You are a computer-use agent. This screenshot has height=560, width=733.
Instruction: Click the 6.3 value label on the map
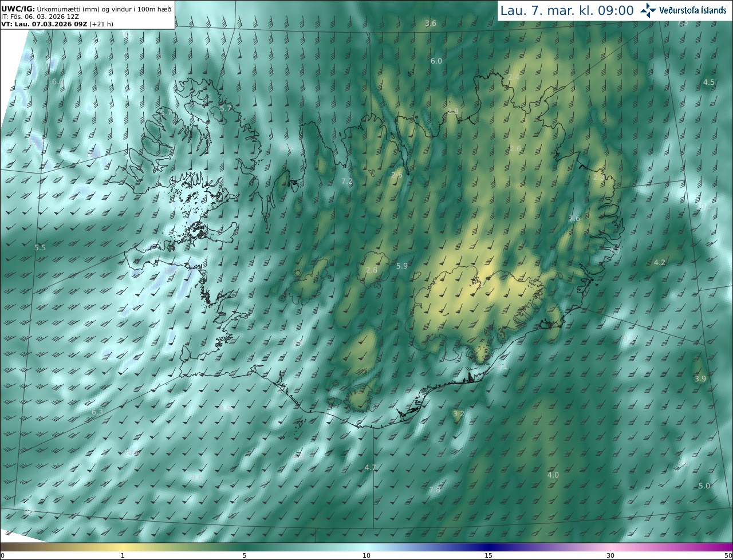click(97, 412)
